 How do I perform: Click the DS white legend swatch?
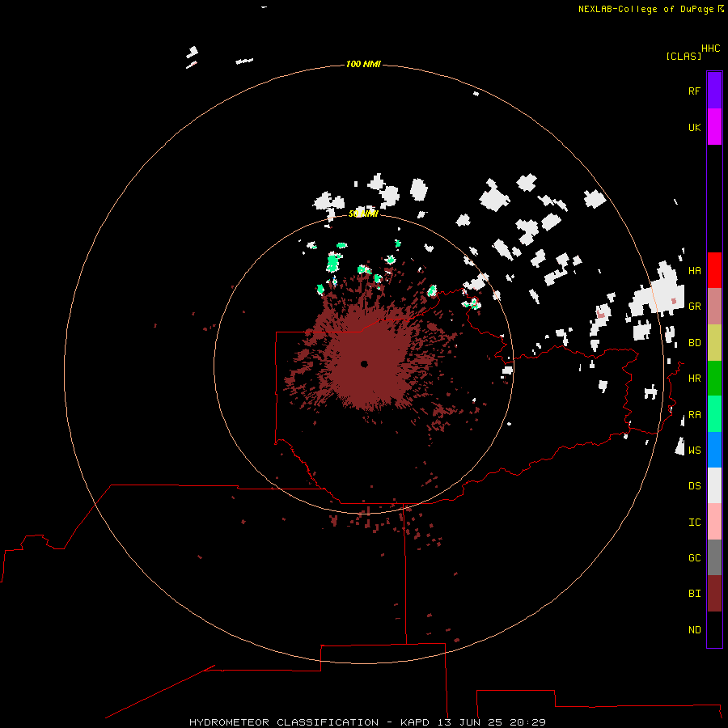coord(714,485)
